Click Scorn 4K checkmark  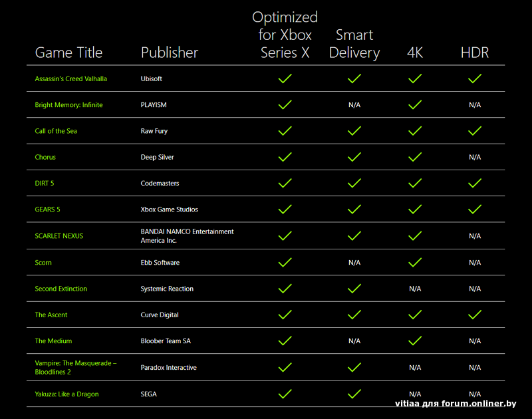click(415, 262)
